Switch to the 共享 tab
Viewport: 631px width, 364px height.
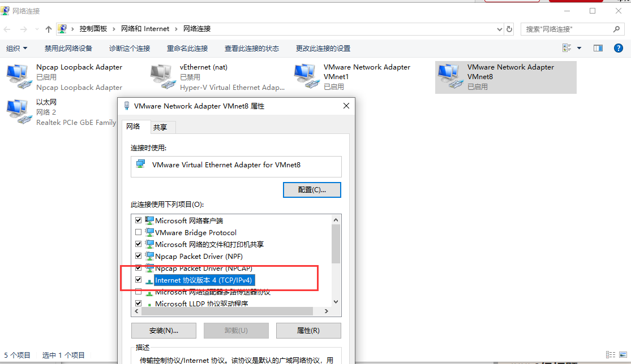160,127
